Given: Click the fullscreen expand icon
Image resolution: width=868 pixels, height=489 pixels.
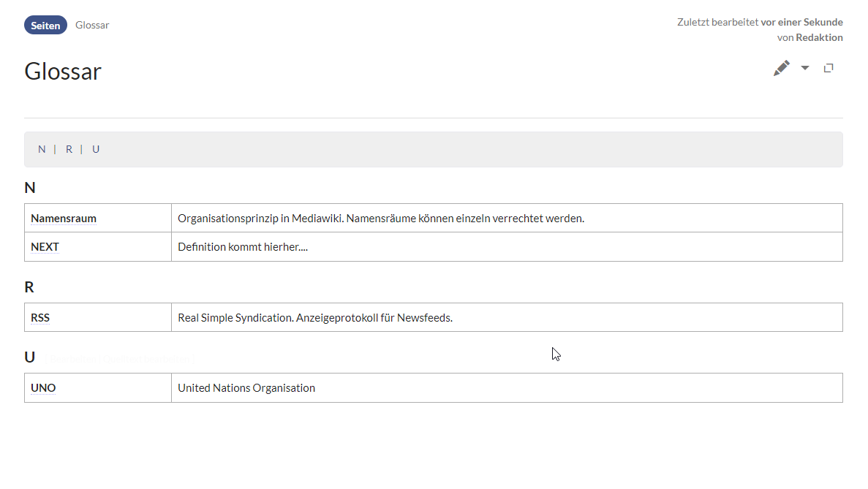Looking at the screenshot, I should click(x=829, y=68).
